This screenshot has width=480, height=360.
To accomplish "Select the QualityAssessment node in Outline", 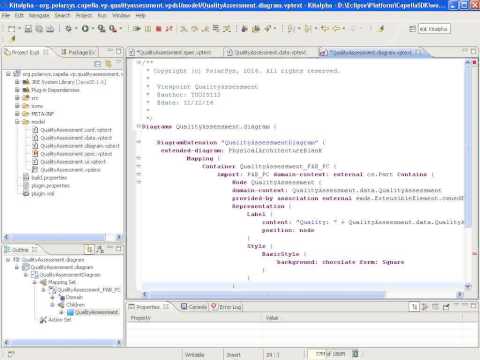I will 96,312.
